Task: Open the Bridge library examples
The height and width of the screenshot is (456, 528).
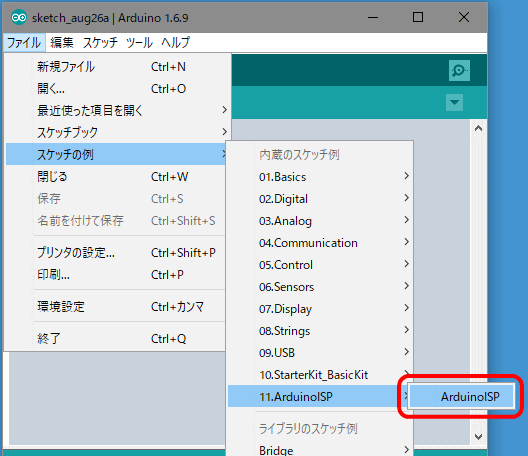Action: click(x=320, y=450)
